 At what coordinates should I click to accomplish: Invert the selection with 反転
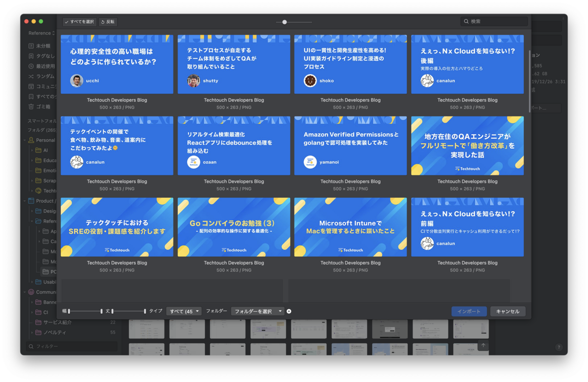tap(108, 22)
